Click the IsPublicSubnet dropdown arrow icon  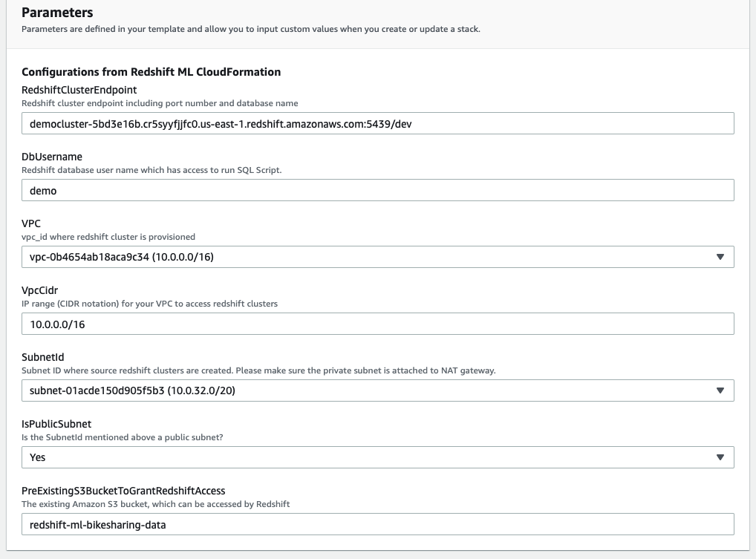(x=720, y=457)
